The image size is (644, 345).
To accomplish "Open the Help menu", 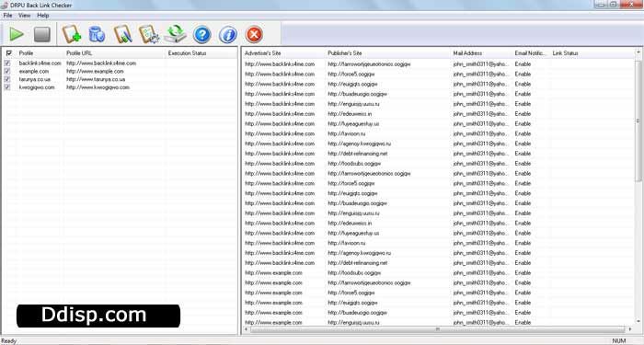I will point(42,16).
